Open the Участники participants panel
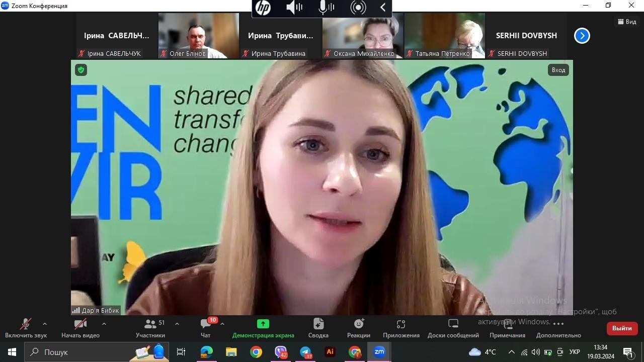 (150, 328)
